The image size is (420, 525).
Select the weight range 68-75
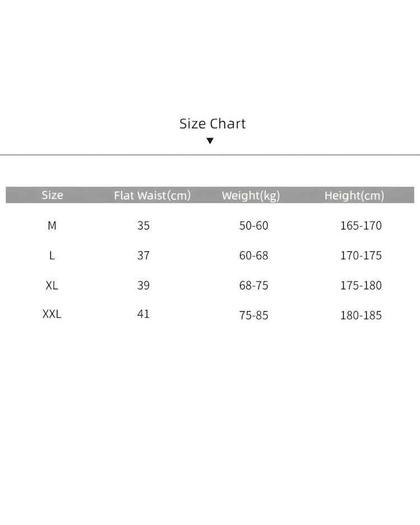tap(254, 285)
